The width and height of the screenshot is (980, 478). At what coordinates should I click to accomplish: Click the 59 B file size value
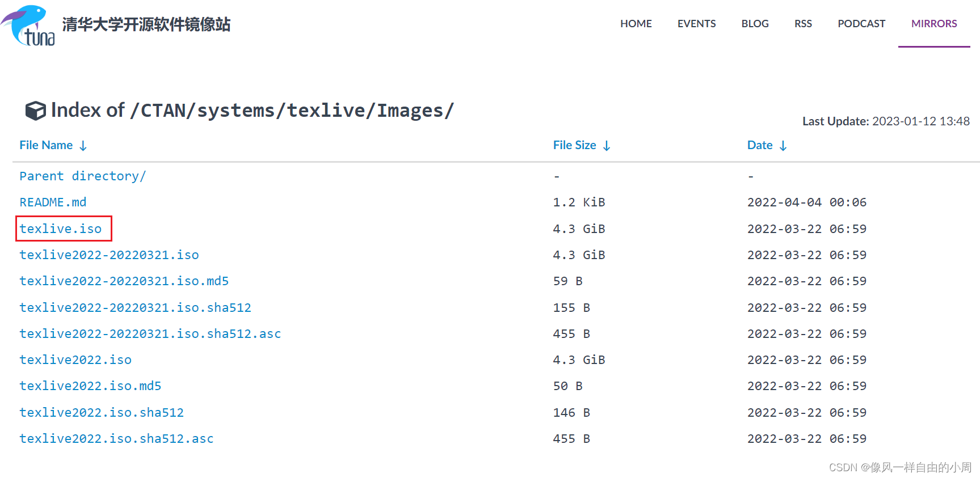(x=567, y=281)
